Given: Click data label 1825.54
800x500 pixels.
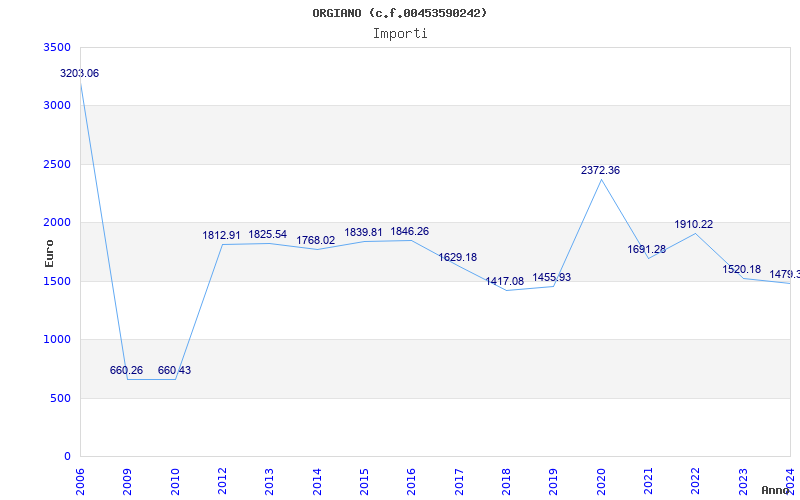Looking at the screenshot, I should pyautogui.click(x=268, y=235).
